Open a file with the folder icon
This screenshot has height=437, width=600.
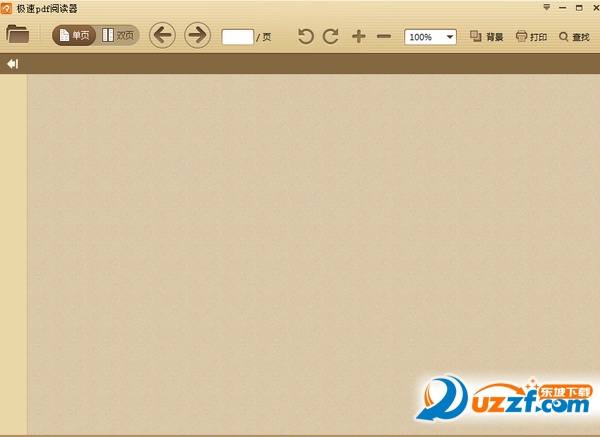[x=17, y=35]
